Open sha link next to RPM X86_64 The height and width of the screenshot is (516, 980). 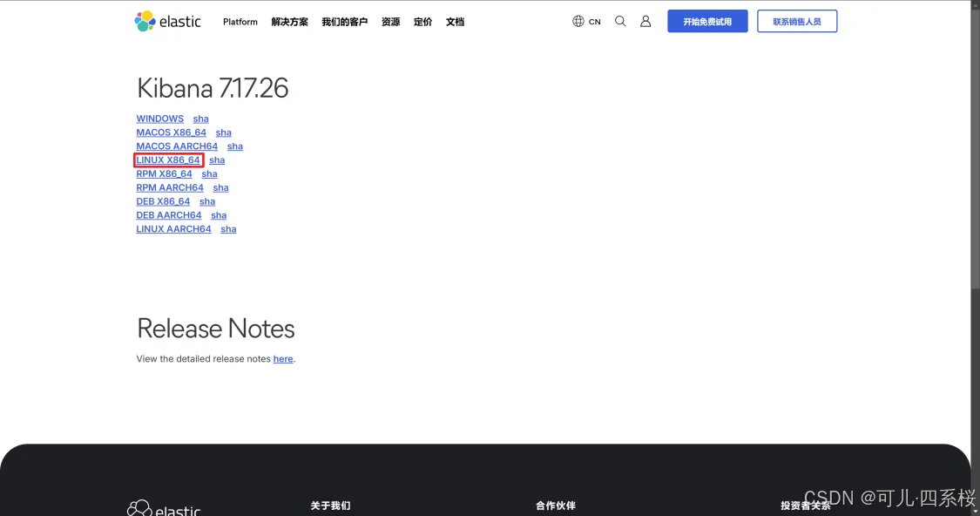pyautogui.click(x=209, y=173)
